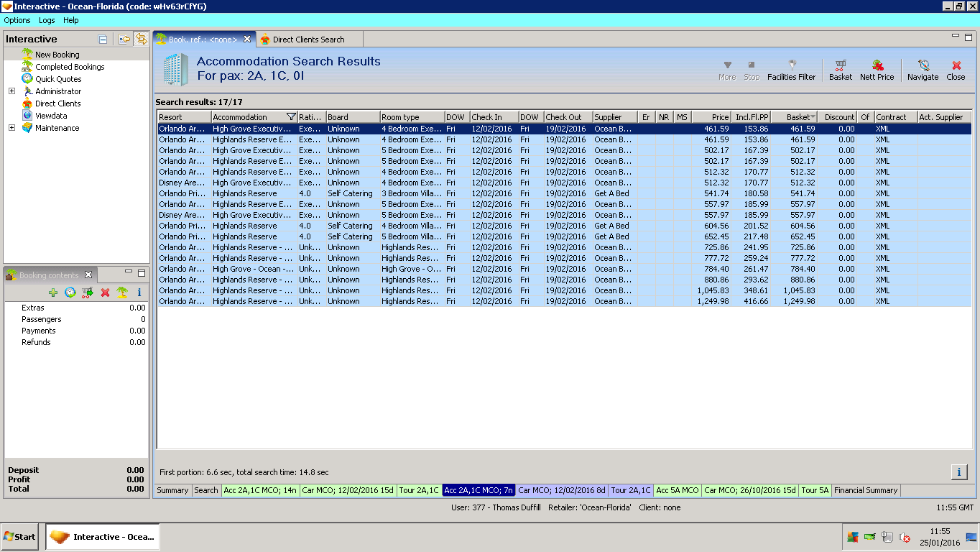The width and height of the screenshot is (980, 552).
Task: Expand the Administrator tree node
Action: 11,91
